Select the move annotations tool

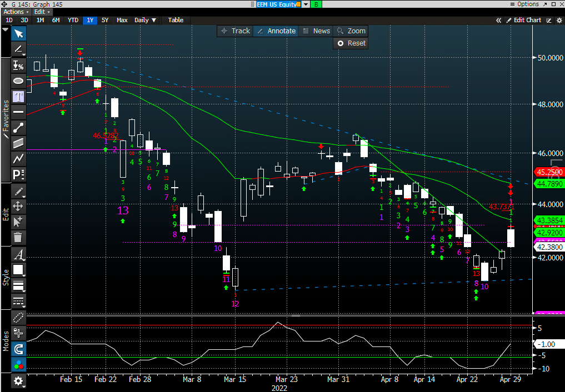[x=18, y=206]
